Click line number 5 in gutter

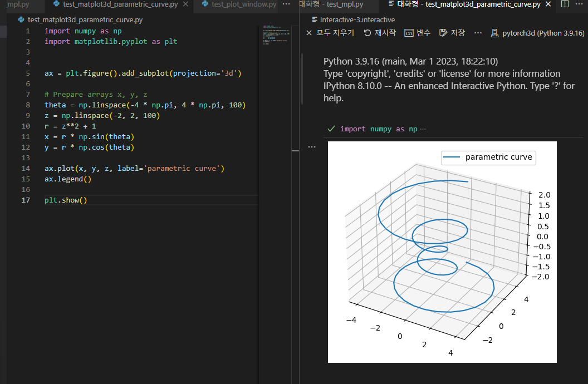point(28,73)
